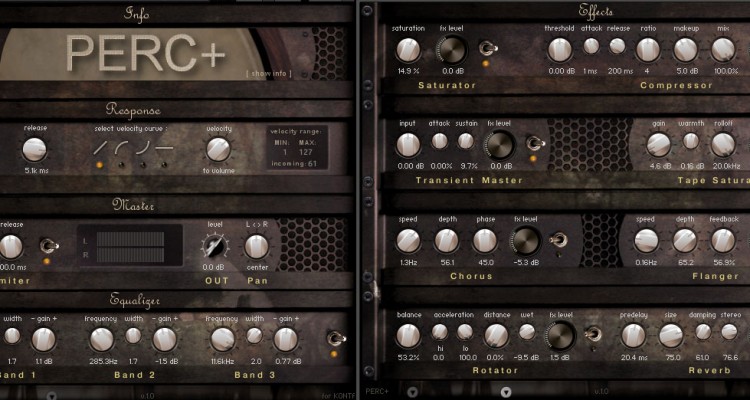This screenshot has width=750, height=400.
Task: Enable the Chorus effect switch
Action: click(x=561, y=240)
